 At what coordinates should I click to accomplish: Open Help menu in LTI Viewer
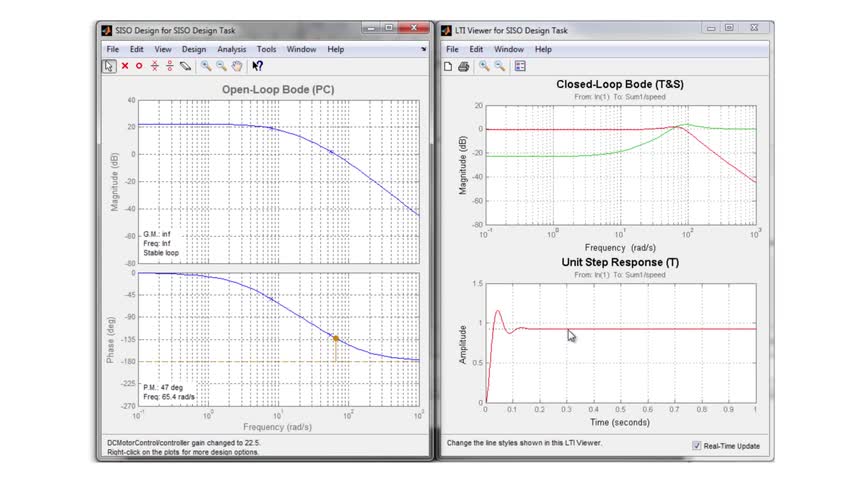point(543,49)
